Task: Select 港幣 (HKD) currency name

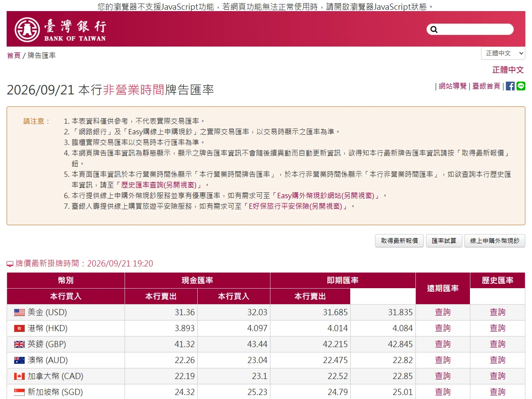Action: tap(47, 328)
